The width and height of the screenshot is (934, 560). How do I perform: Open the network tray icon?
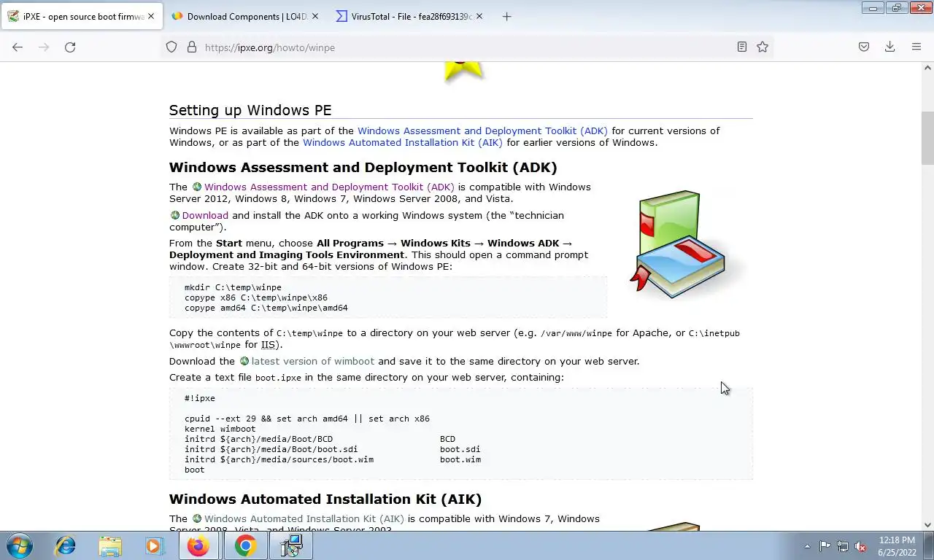[x=842, y=546]
